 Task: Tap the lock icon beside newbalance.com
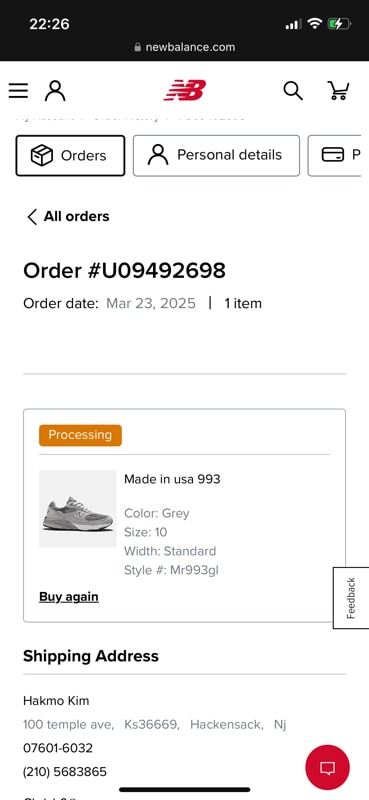(137, 47)
